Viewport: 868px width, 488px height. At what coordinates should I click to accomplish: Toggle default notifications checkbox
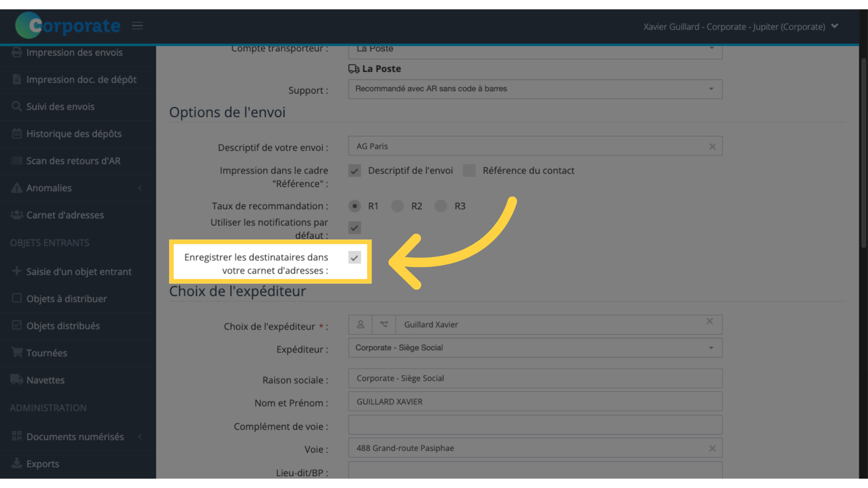click(354, 228)
